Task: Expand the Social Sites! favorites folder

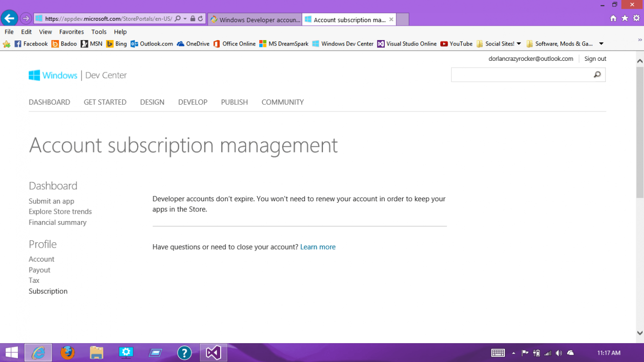Action: (x=499, y=44)
